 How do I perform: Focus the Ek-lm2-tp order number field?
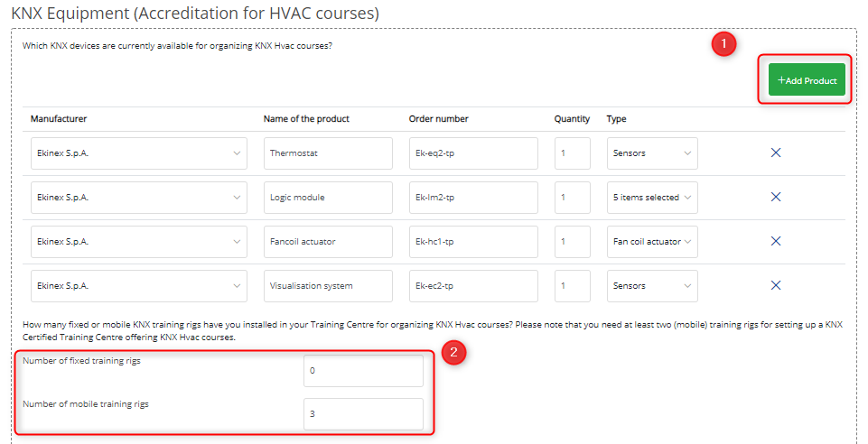pyautogui.click(x=473, y=198)
